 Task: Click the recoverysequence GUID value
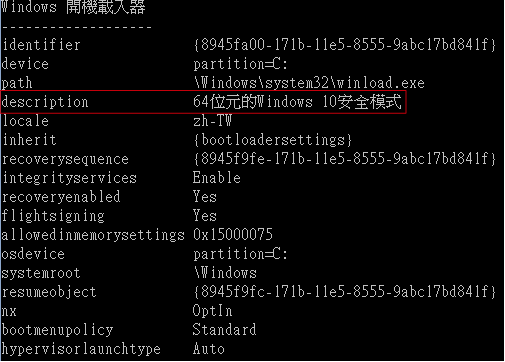pos(345,159)
